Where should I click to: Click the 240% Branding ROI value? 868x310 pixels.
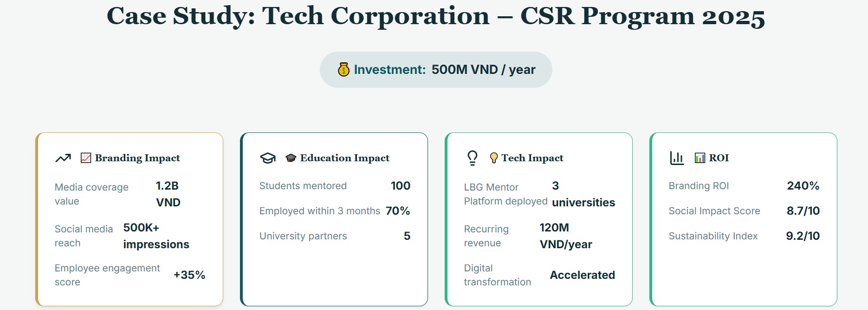click(803, 186)
